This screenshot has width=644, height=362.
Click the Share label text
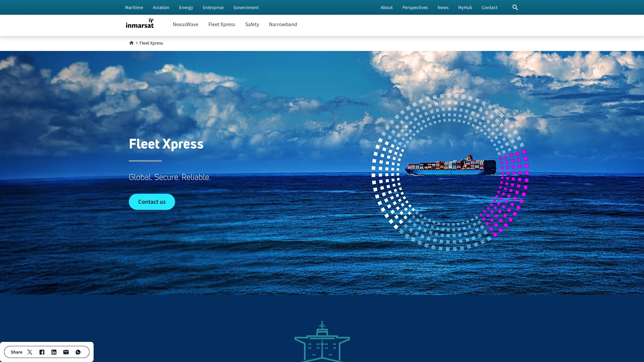[x=16, y=352]
